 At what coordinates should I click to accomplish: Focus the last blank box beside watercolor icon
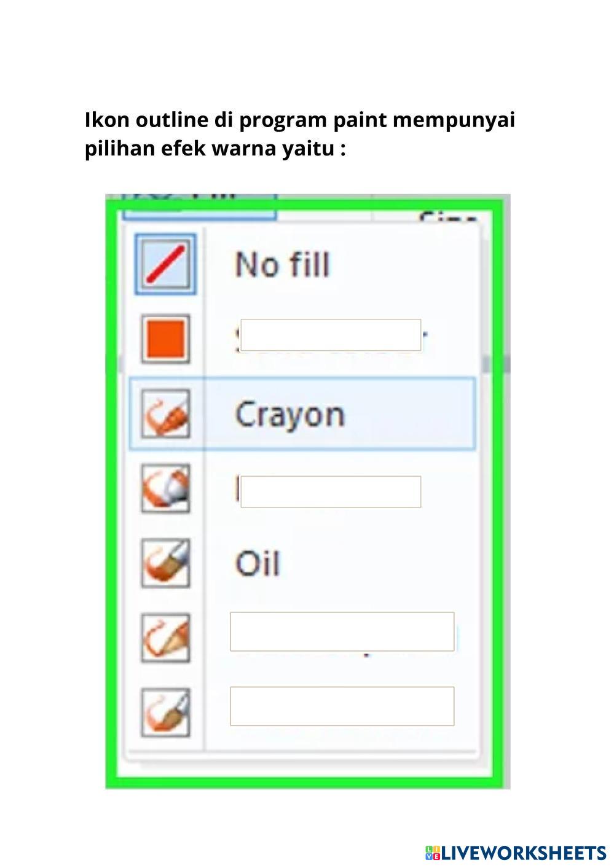(342, 706)
